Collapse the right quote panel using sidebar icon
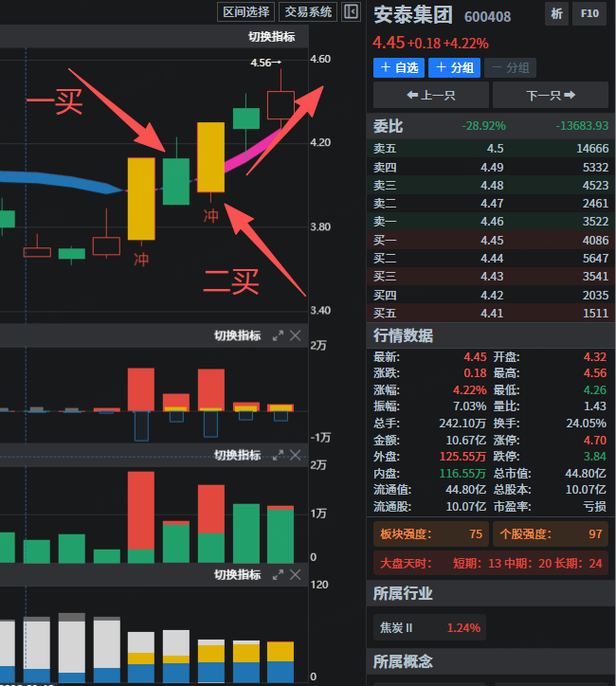The width and height of the screenshot is (616, 686). click(x=352, y=11)
